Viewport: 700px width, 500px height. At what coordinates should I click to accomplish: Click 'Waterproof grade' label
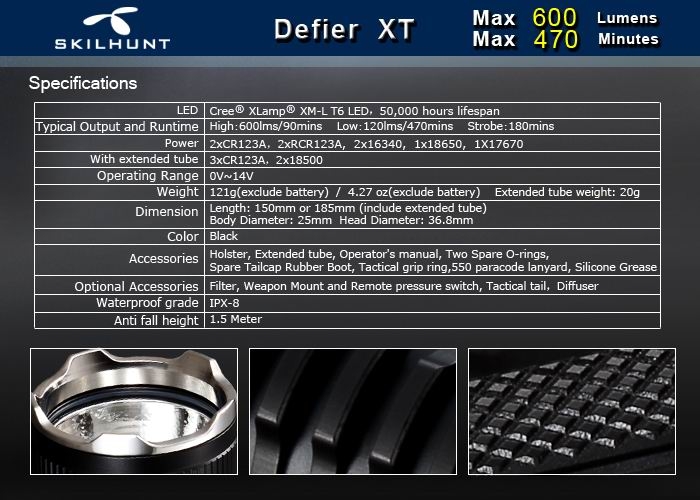click(147, 303)
